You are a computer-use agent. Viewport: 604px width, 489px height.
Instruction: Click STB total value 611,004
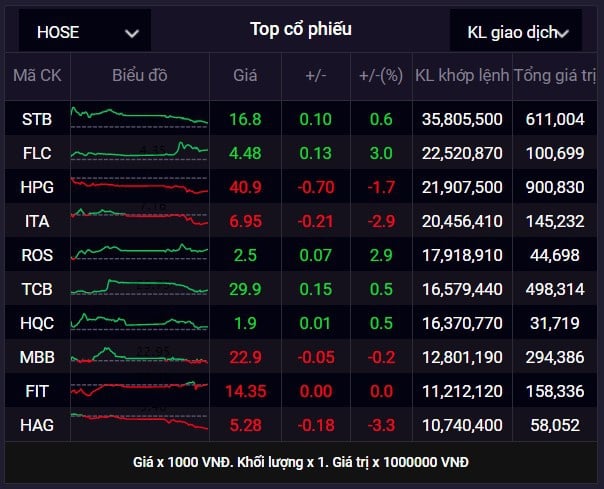pyautogui.click(x=555, y=119)
